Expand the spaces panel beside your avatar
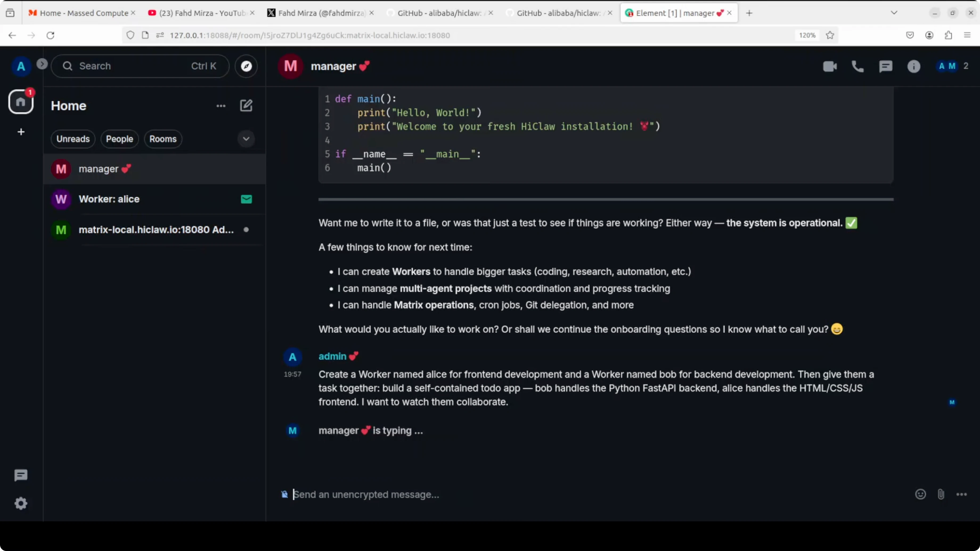Viewport: 980px width, 551px height. click(x=42, y=64)
